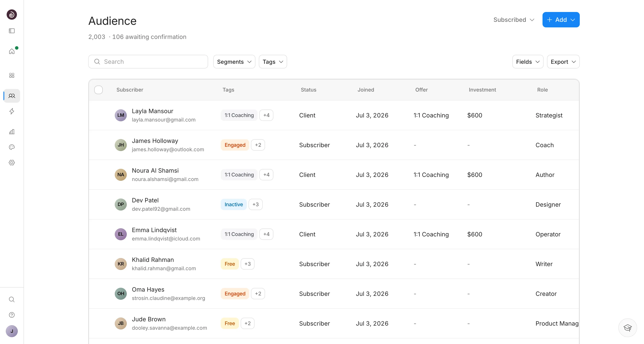Viewport: 644px width, 344px height.
Task: Open Dev Patel's name link
Action: pyautogui.click(x=145, y=200)
